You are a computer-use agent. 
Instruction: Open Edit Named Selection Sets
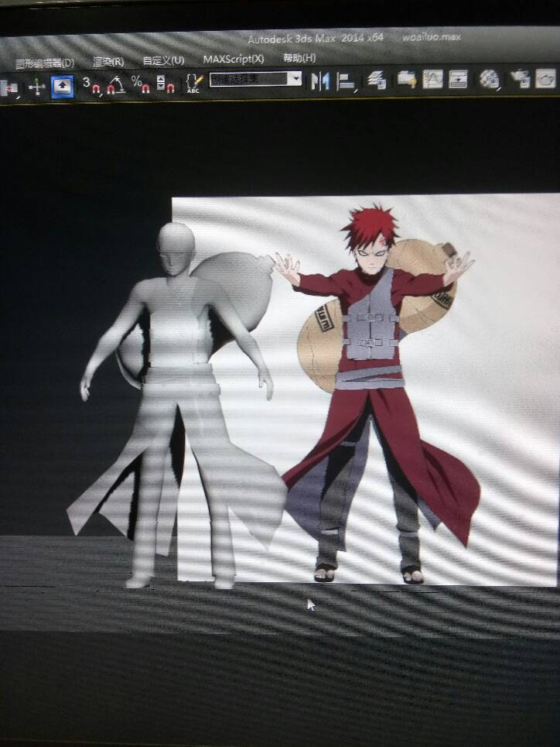[194, 83]
